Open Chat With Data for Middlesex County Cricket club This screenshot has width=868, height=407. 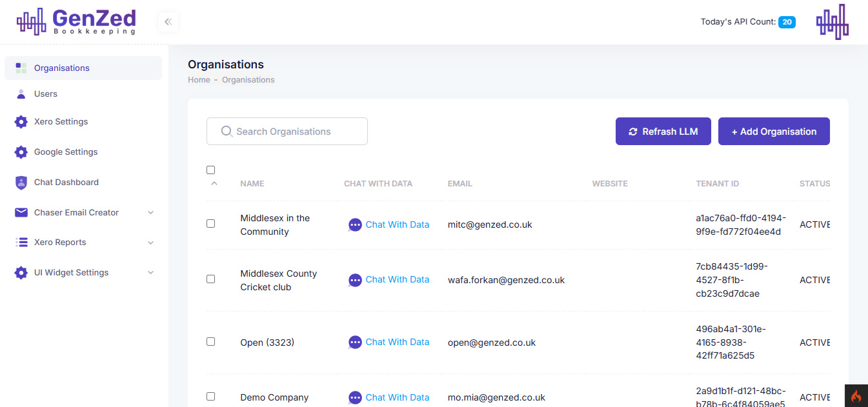point(397,280)
